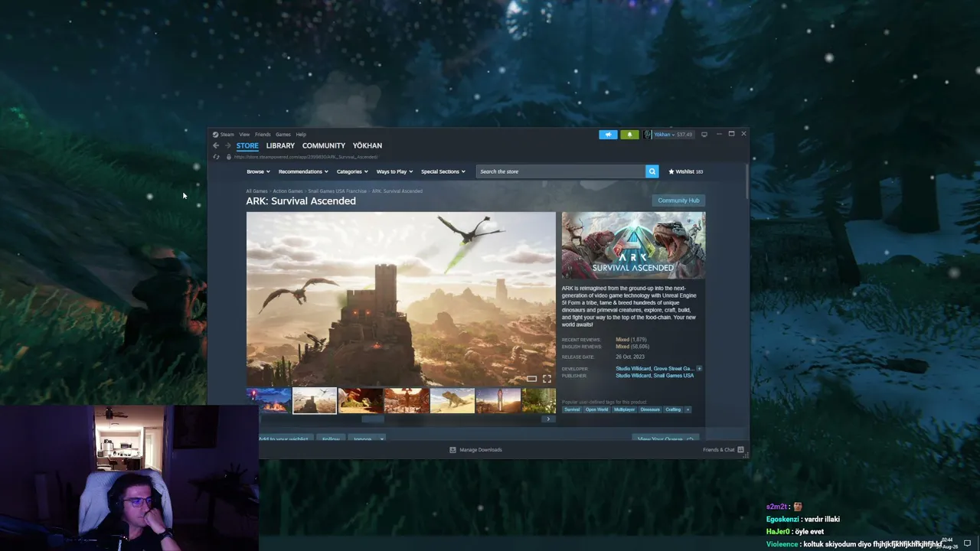
Task: Click the screenshot strip scrollbar handle
Action: 372,419
